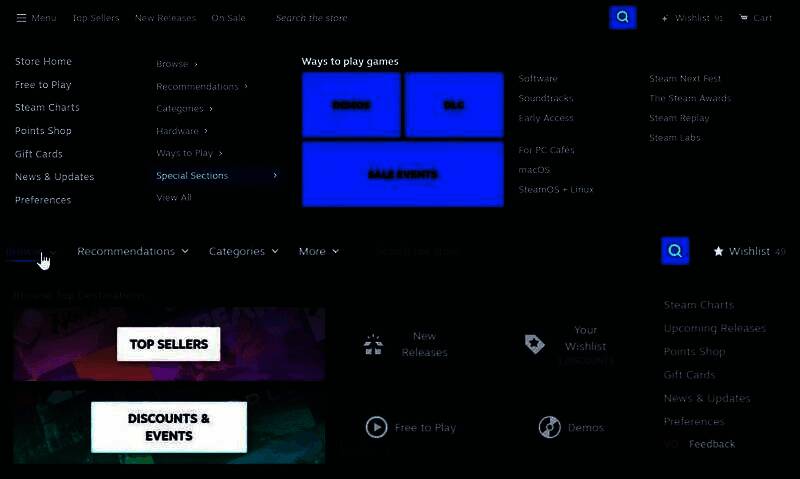Click the top blue search magnifier button
Image resolution: width=800 pixels, height=479 pixels.
coord(623,17)
